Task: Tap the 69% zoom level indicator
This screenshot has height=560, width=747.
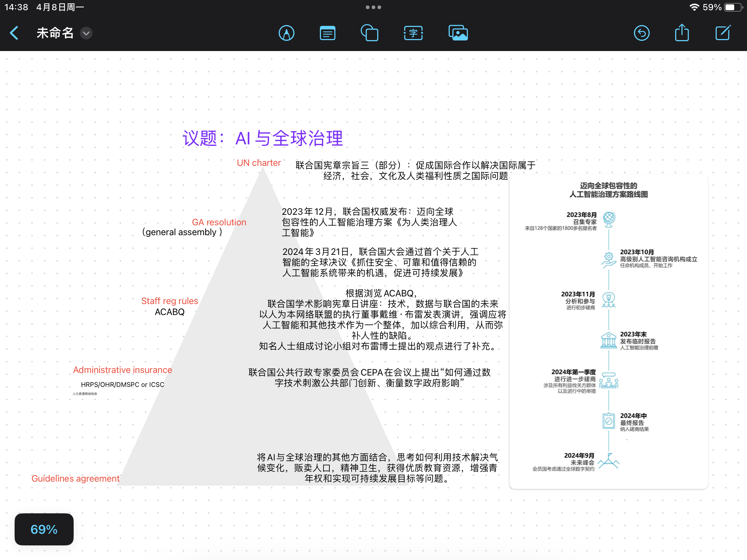Action: (44, 529)
